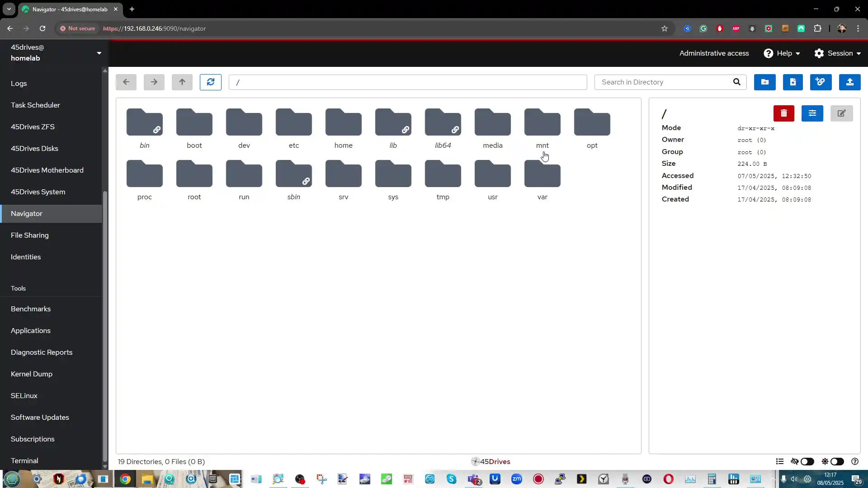Refresh the directory listing
868x488 pixels.
(x=211, y=82)
